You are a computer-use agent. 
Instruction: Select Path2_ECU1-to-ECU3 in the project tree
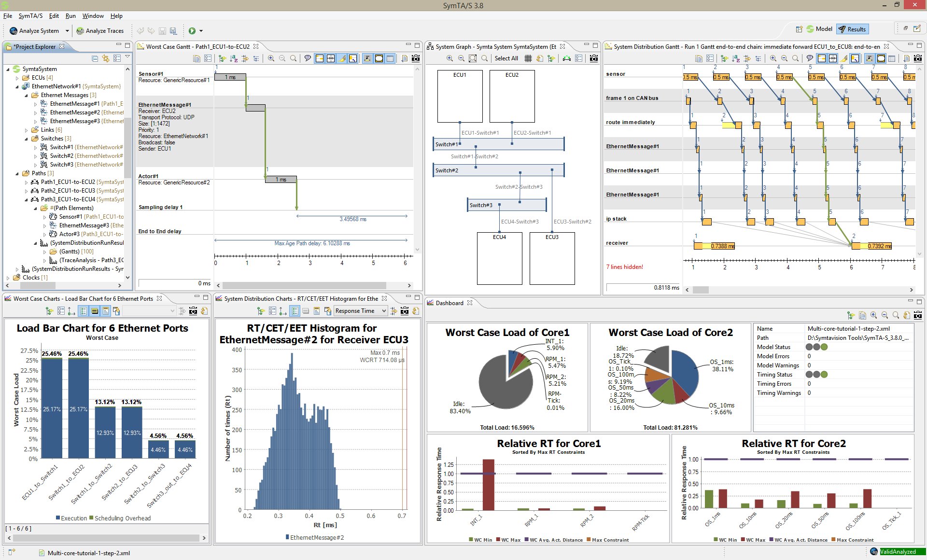[68, 191]
